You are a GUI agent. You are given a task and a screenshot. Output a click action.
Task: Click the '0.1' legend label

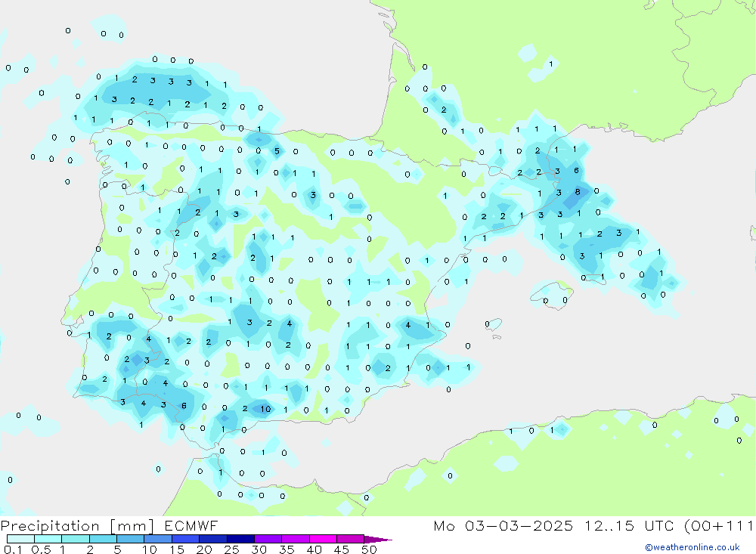[x=13, y=549]
